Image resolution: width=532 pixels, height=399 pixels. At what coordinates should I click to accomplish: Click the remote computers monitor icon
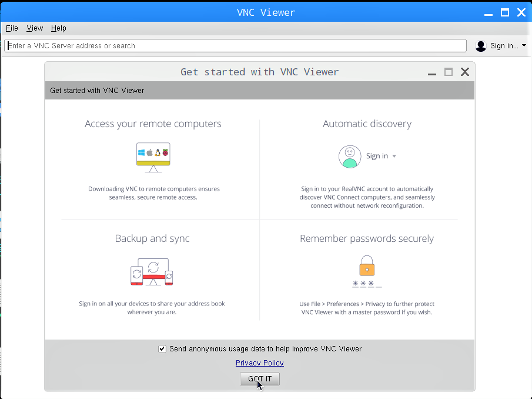153,157
